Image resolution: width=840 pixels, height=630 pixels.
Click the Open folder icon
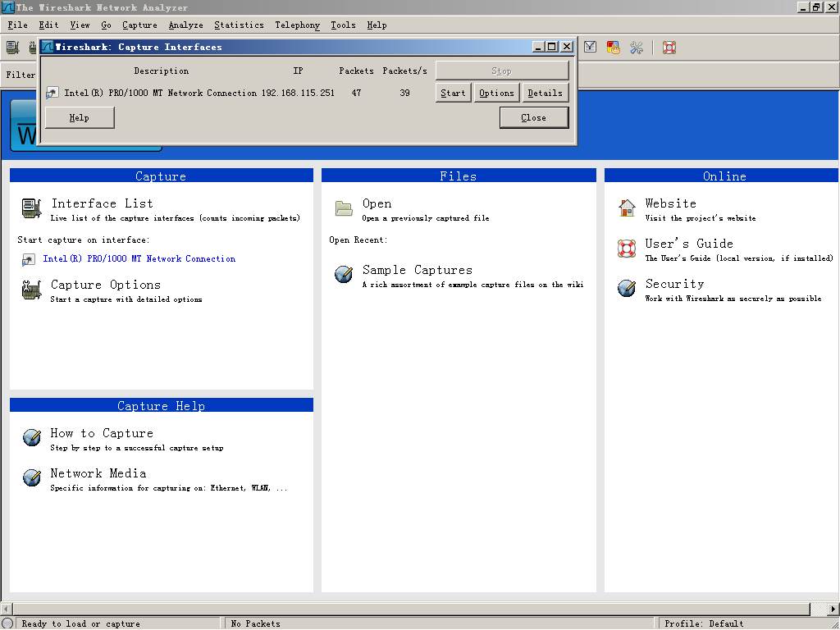[344, 208]
